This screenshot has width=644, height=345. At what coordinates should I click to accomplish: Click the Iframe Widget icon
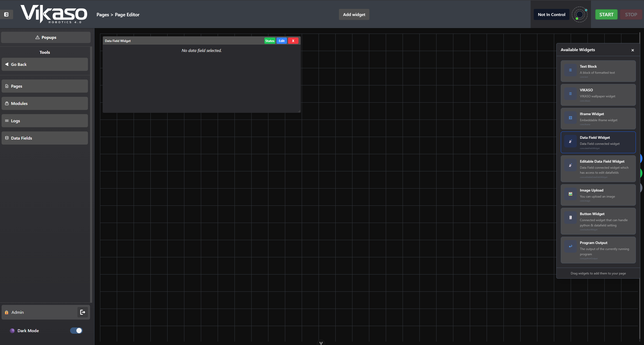click(x=570, y=118)
